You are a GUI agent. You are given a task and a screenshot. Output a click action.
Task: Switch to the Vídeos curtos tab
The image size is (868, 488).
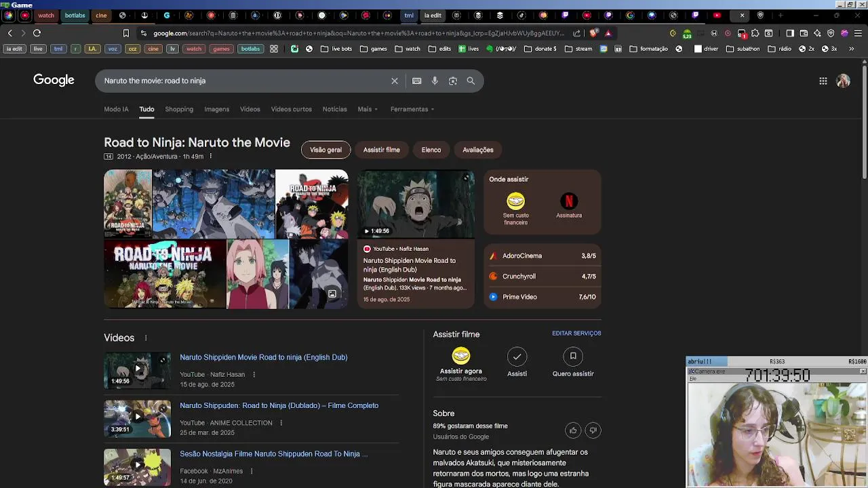[291, 109]
